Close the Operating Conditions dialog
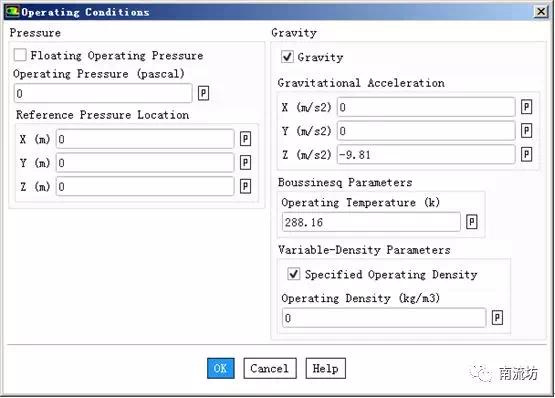This screenshot has height=398, width=555. [541, 12]
